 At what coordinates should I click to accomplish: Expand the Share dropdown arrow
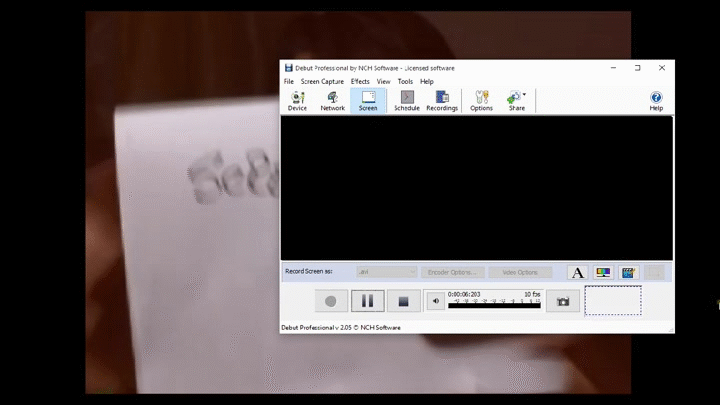(x=525, y=96)
